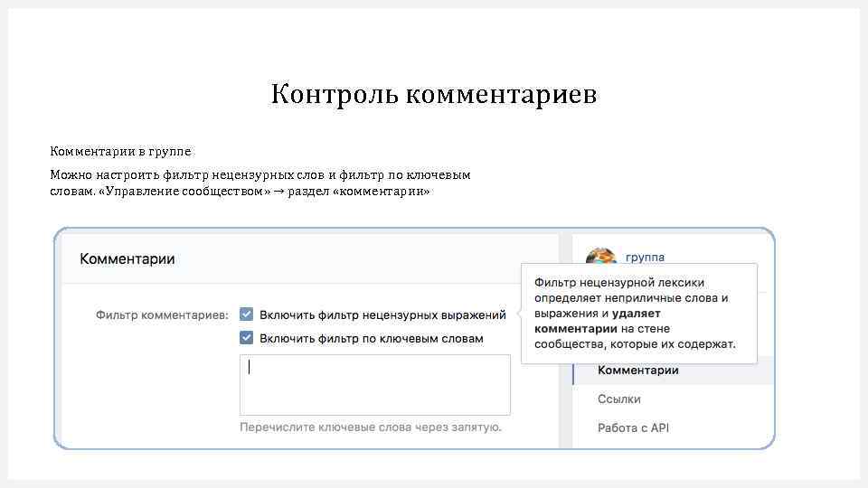Open the Ссылки sidebar menu item
Image resolution: width=868 pixels, height=488 pixels.
[x=618, y=399]
